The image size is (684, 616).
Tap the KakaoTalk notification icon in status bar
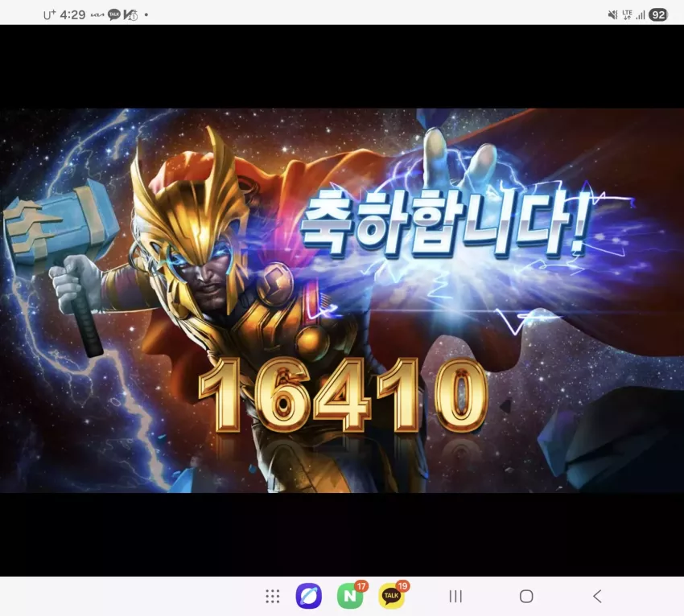pyautogui.click(x=113, y=14)
